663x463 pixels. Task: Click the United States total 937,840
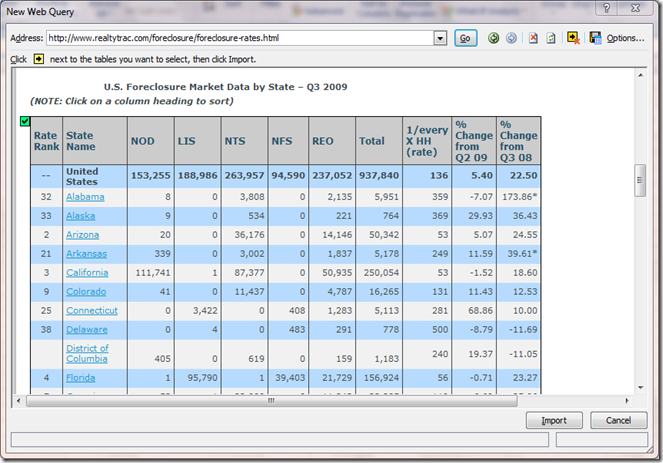click(x=379, y=175)
